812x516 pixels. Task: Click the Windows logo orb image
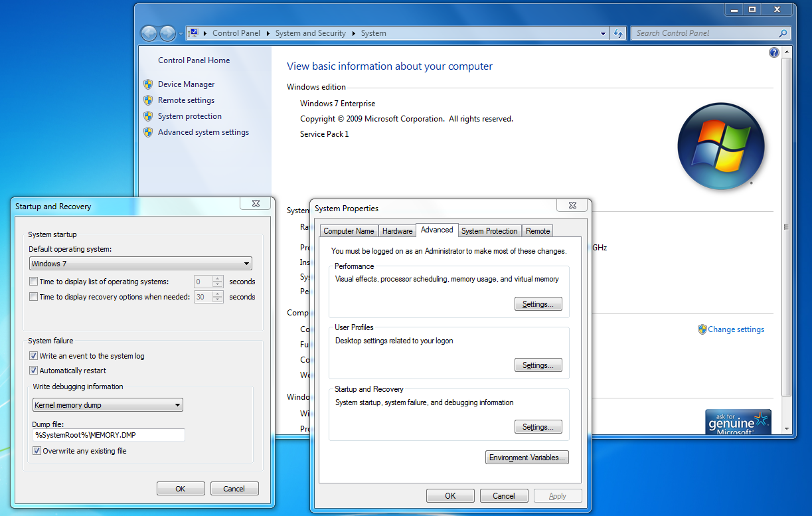721,146
